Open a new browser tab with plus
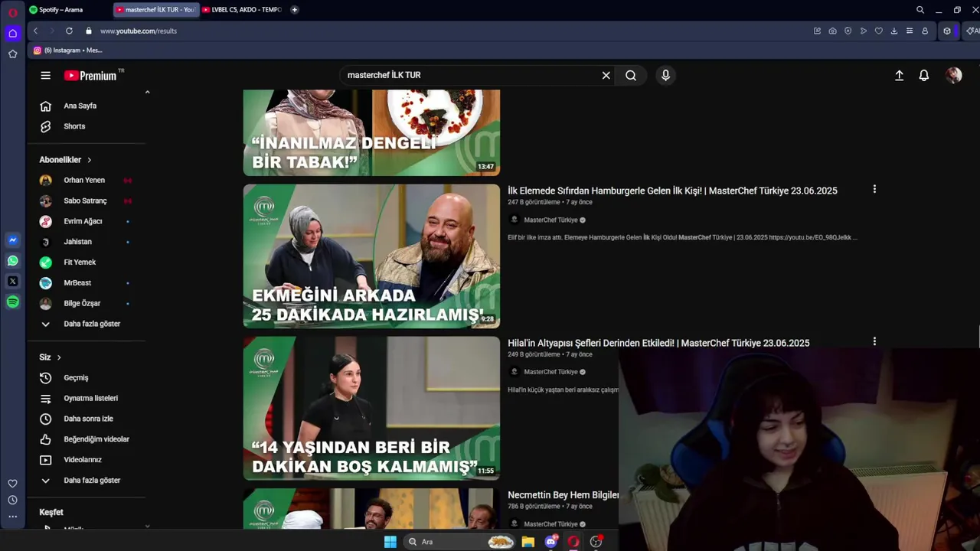This screenshot has height=551, width=980. click(x=295, y=9)
